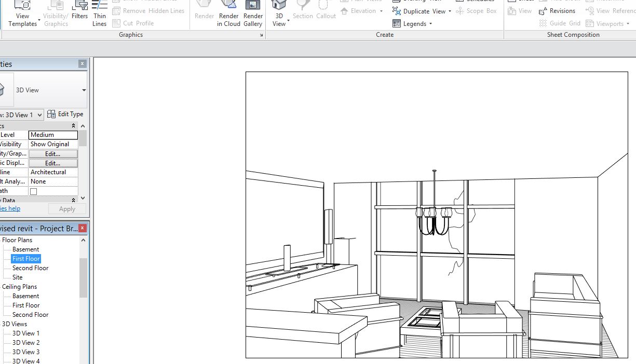
Task: Select the Filters tool
Action: tap(79, 11)
